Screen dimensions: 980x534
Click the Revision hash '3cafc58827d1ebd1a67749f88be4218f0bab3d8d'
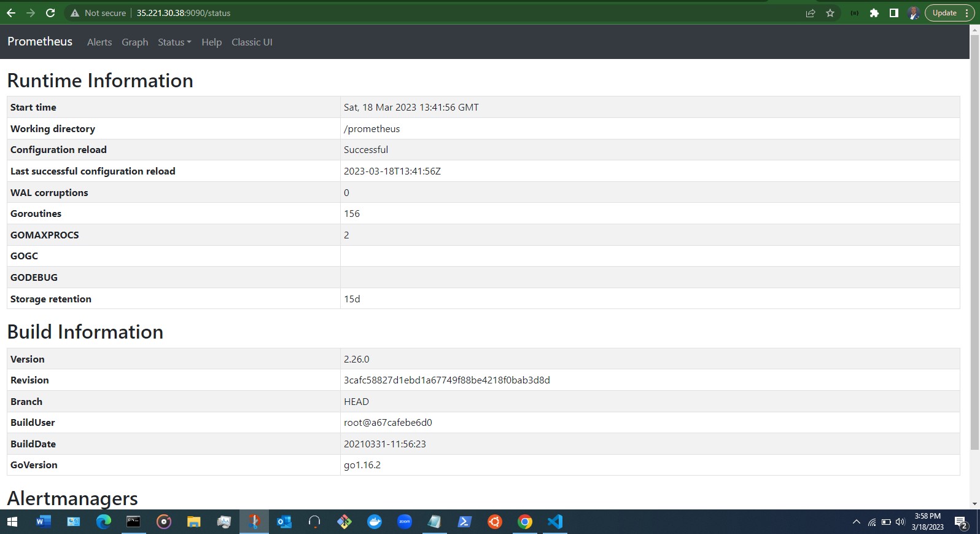(x=447, y=380)
